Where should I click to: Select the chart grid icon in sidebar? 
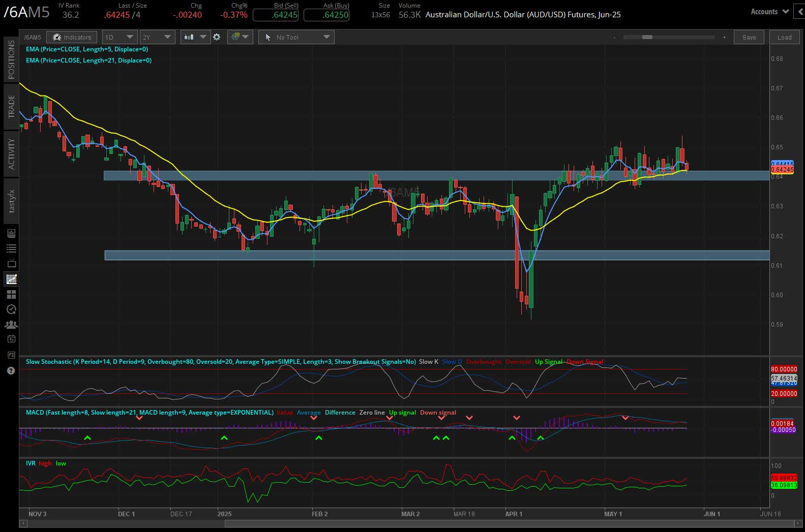coord(11,279)
